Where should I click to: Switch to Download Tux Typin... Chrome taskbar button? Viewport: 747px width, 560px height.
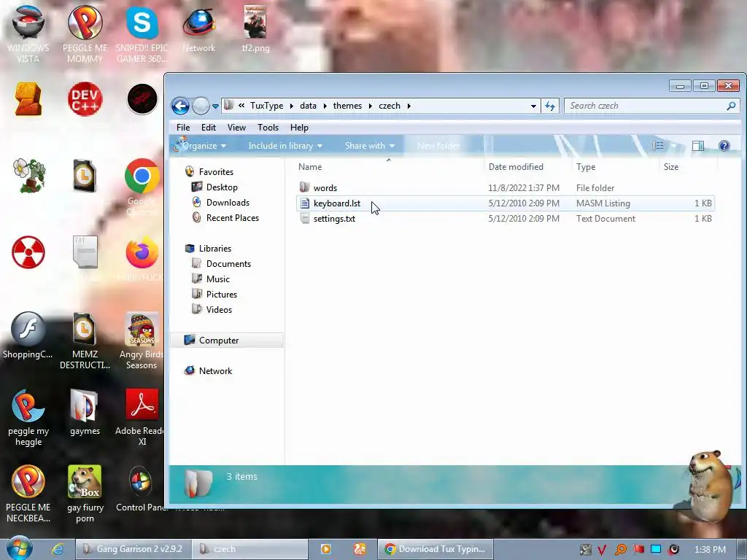436,549
